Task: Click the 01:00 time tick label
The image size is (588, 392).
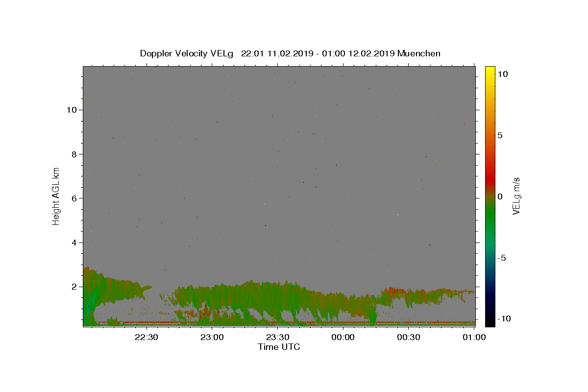Action: coord(475,337)
